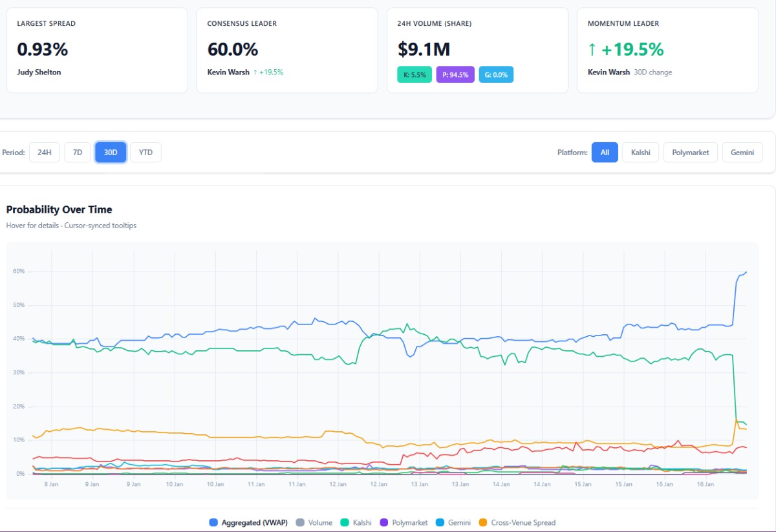Viewport: 776px width, 532px height.
Task: Click the blue G: 0.0% volume badge
Action: coord(496,75)
